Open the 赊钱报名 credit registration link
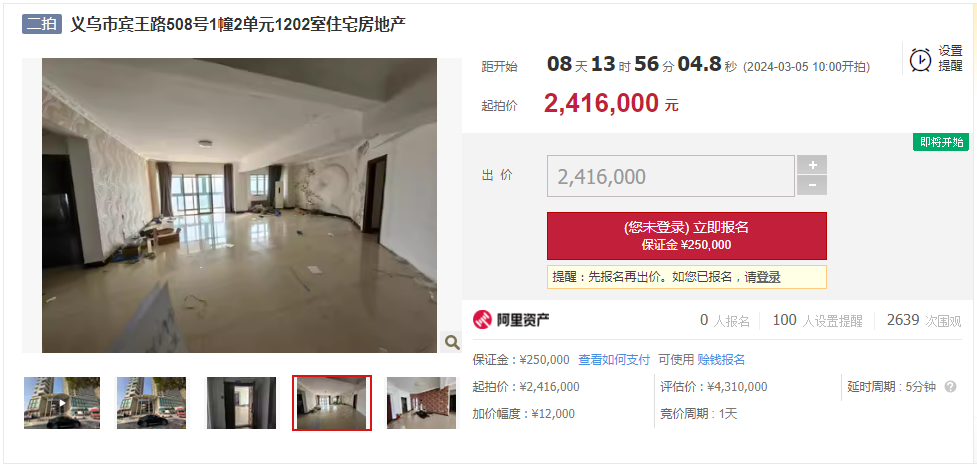977x468 pixels. (x=721, y=360)
